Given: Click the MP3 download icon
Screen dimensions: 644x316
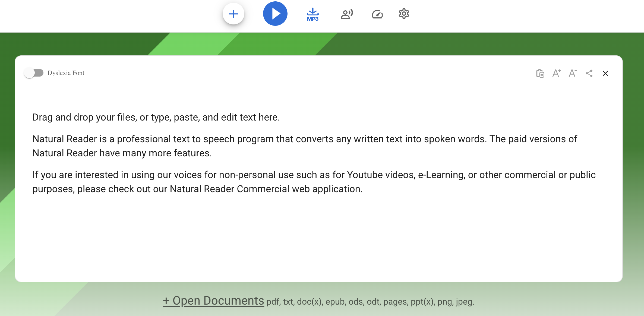Looking at the screenshot, I should pos(312,14).
